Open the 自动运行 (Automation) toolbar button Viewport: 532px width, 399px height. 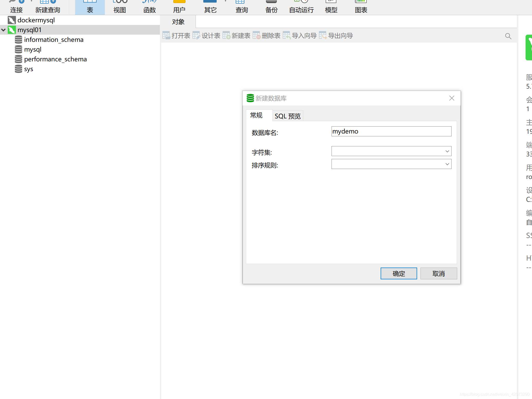pyautogui.click(x=301, y=7)
